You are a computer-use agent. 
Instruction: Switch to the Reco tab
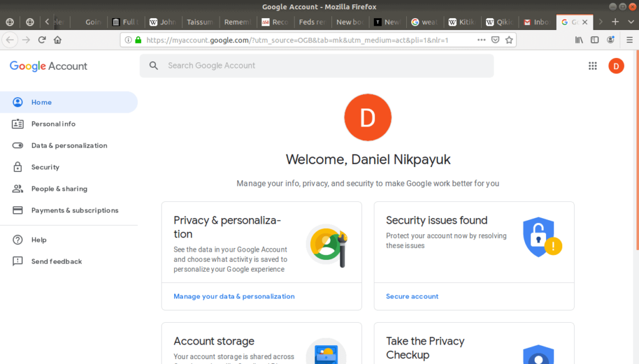pyautogui.click(x=275, y=22)
